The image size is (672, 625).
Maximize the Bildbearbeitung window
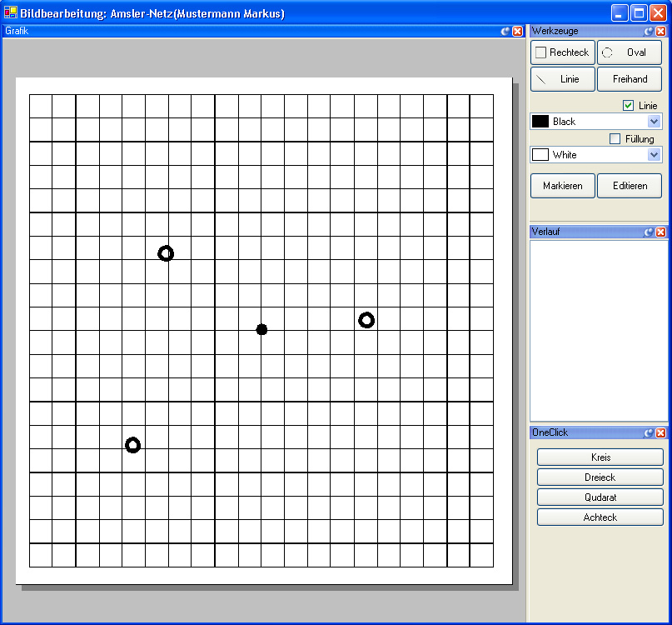point(639,13)
